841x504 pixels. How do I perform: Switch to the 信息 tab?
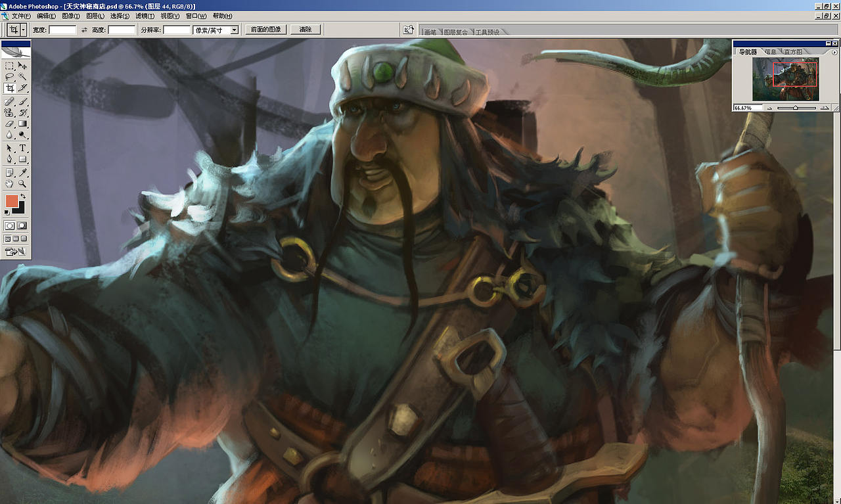[x=770, y=51]
